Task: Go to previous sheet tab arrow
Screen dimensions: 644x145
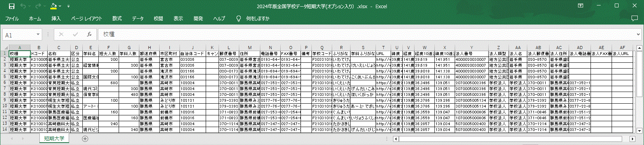Action: click(12, 139)
